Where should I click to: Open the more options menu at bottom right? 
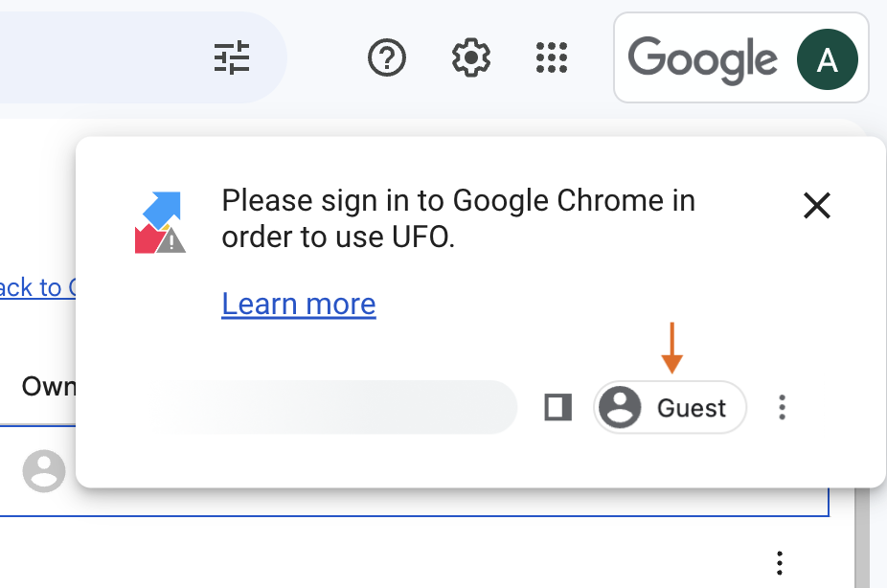tap(780, 563)
